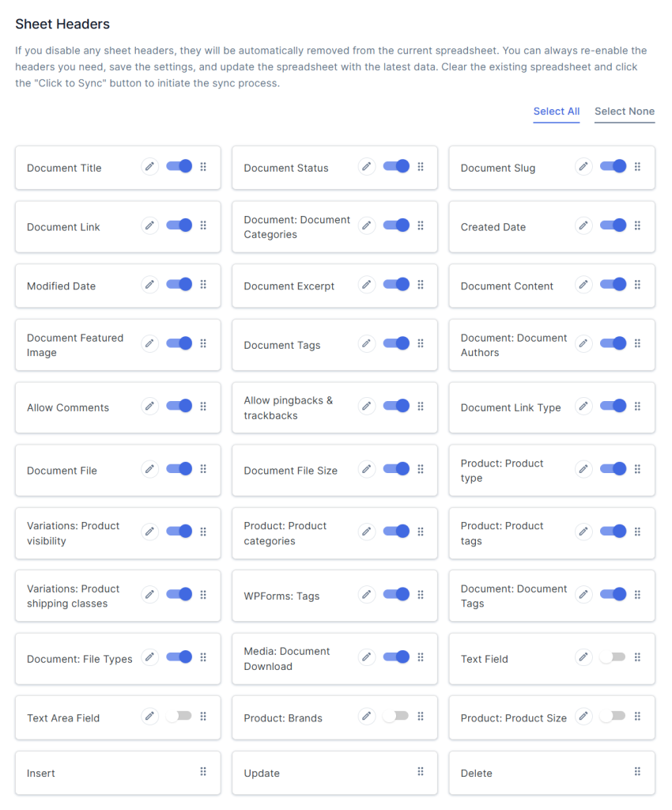Edit the Document Title header name
The width and height of the screenshot is (672, 810).
149,167
